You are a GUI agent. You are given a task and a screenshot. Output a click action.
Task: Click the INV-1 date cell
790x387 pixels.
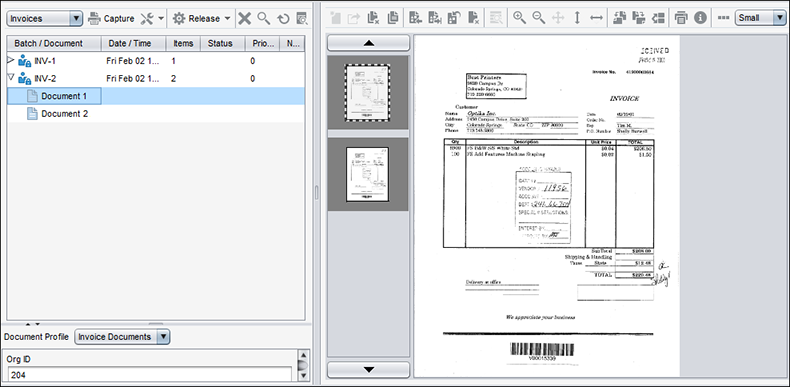click(133, 61)
